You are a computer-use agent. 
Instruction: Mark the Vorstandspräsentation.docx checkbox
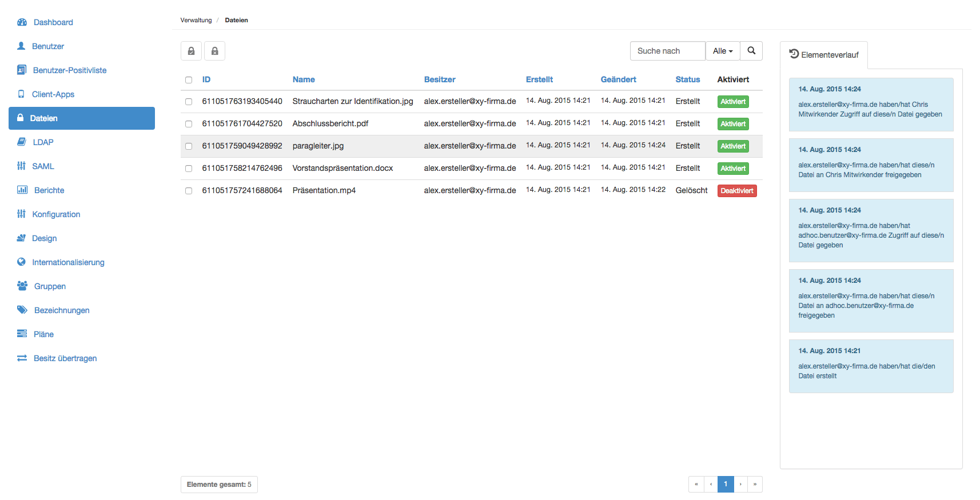[x=189, y=169]
